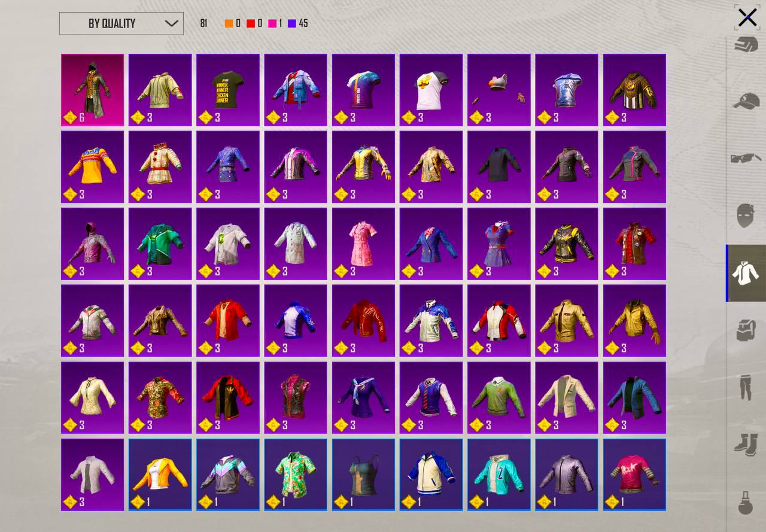The width and height of the screenshot is (766, 532).
Task: Open the shoes category
Action: (x=746, y=445)
